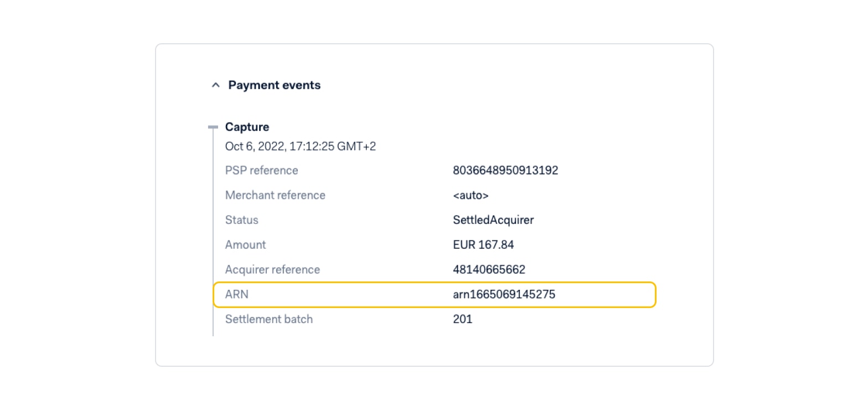Click the Acquirer reference label
Viewport: 868px width, 410px height.
[272, 270]
